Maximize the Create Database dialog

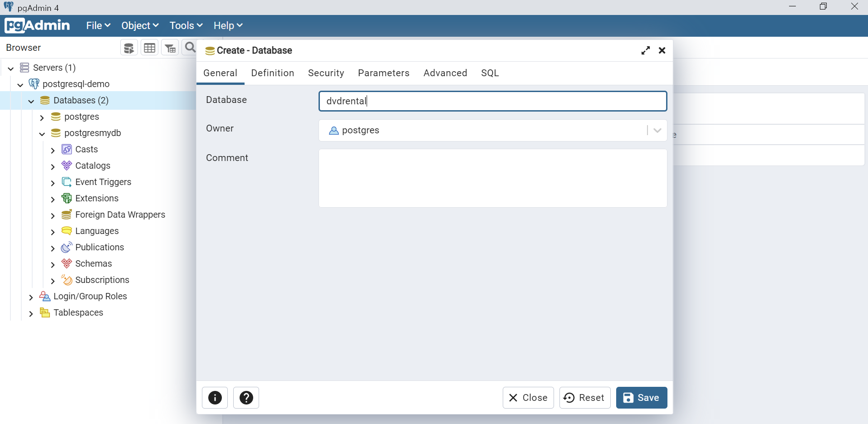click(x=645, y=50)
